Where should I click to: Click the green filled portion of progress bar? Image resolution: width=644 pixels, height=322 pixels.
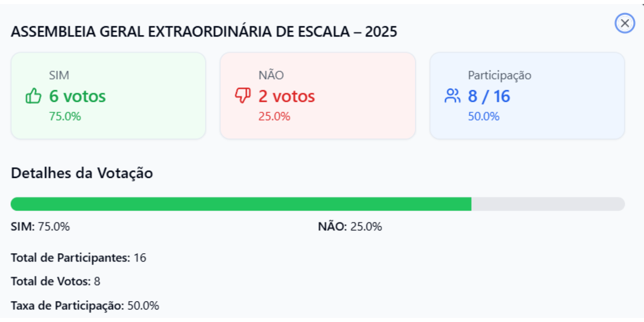click(241, 204)
